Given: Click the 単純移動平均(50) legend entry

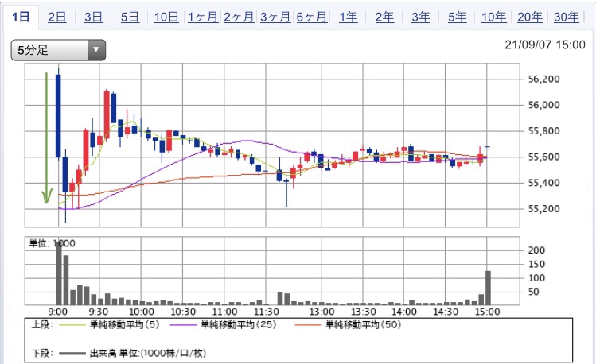Looking at the screenshot, I should [x=363, y=325].
